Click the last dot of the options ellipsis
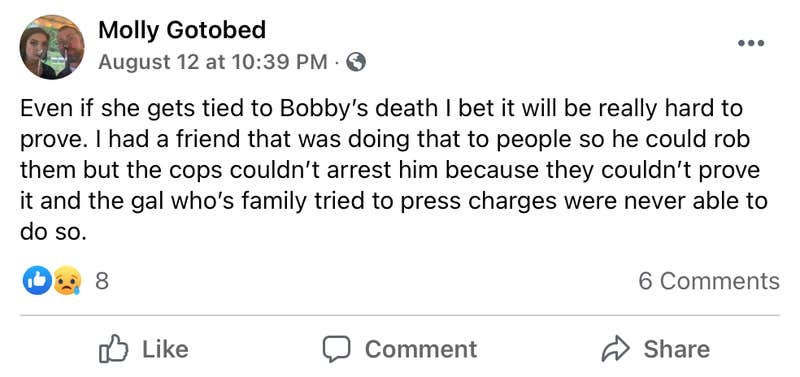This screenshot has height=377, width=800. coord(761,43)
